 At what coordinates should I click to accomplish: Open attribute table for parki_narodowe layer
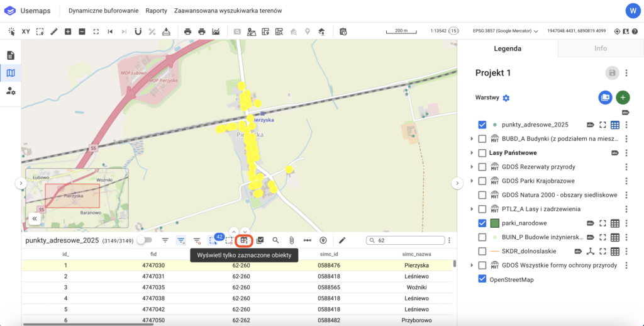[615, 223]
